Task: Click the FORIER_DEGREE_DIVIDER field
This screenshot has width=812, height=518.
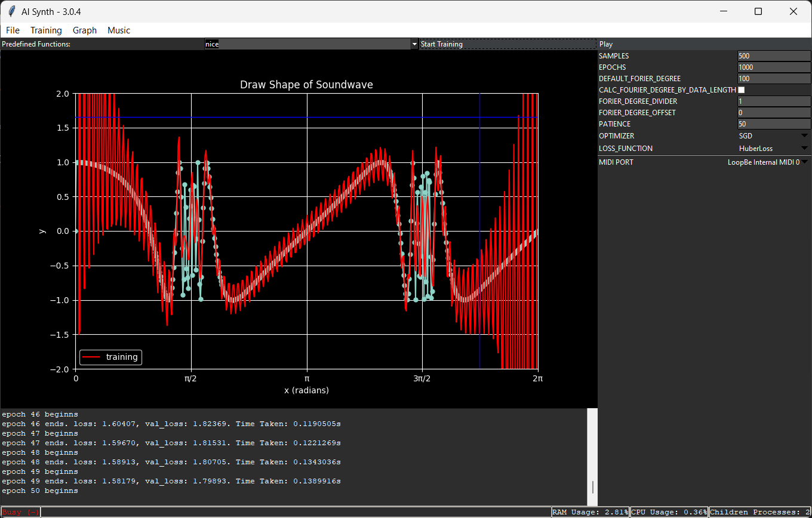Action: [x=774, y=101]
